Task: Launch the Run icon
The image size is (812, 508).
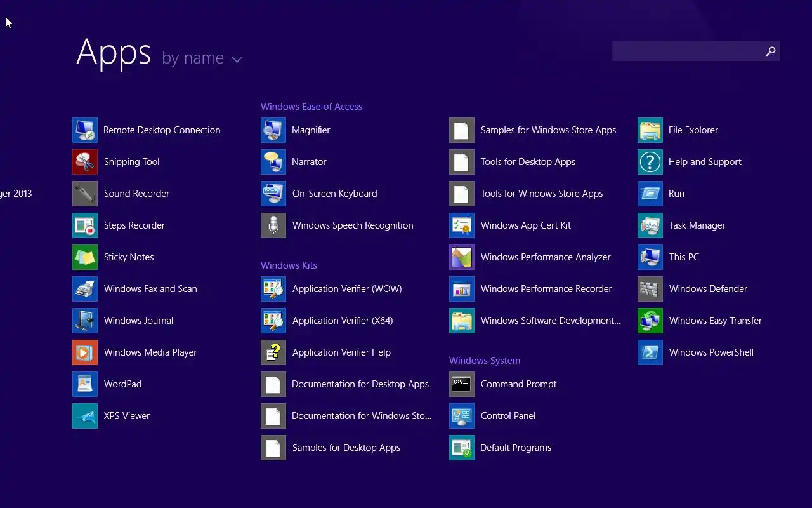Action: click(x=650, y=194)
